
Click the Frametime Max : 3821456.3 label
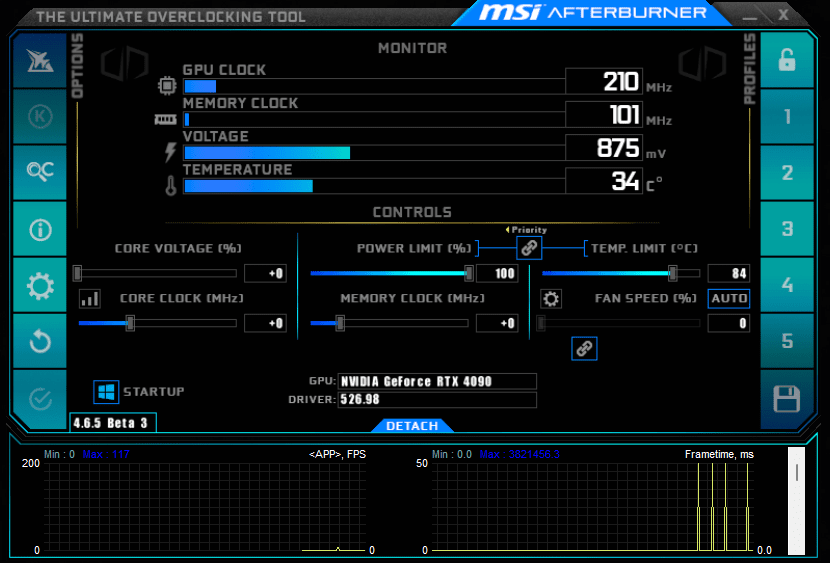coord(519,454)
